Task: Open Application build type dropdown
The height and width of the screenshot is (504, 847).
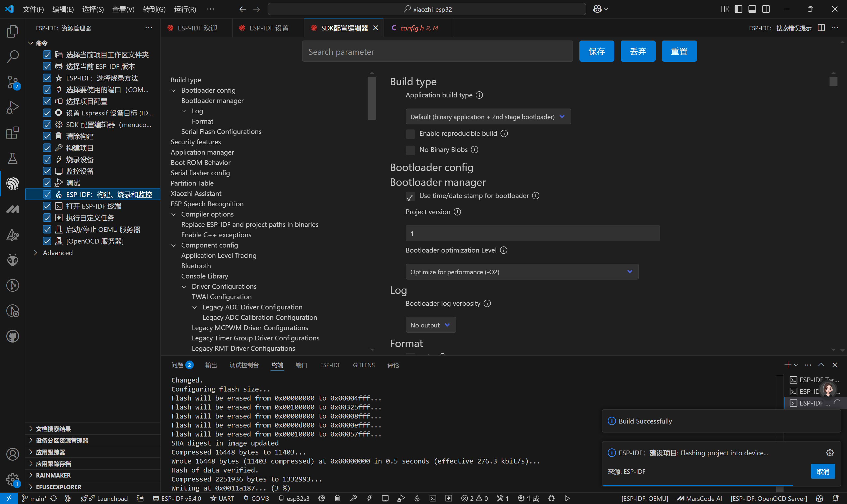Action: click(488, 117)
